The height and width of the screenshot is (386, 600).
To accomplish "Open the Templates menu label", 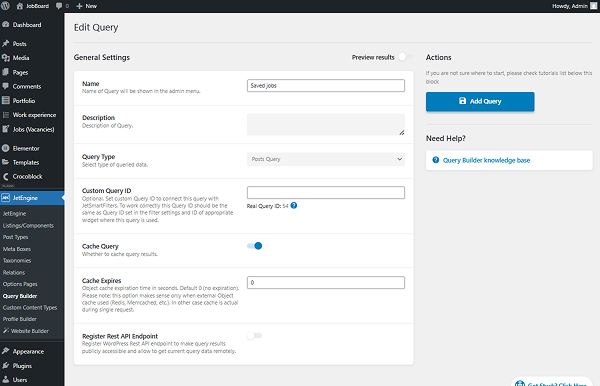I will click(26, 162).
